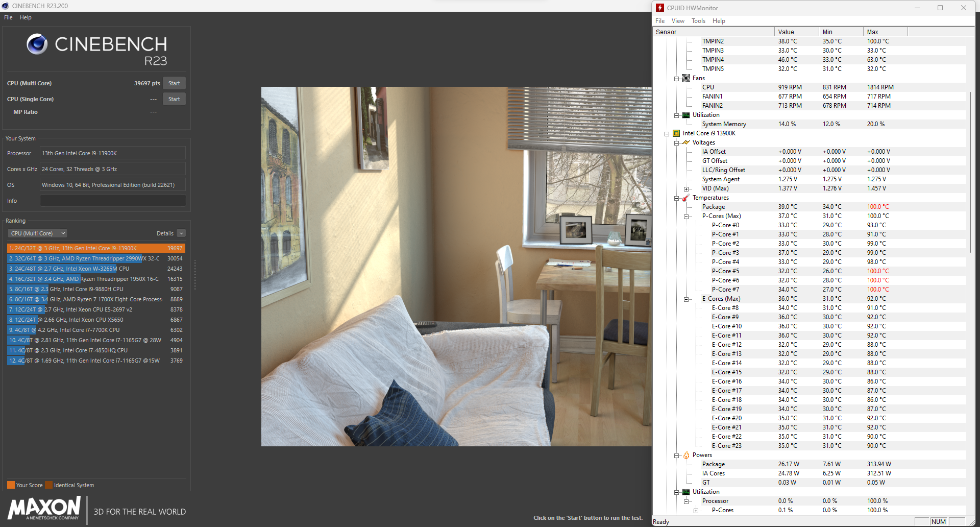Click the upper Utilization icon above System Memory

(686, 115)
